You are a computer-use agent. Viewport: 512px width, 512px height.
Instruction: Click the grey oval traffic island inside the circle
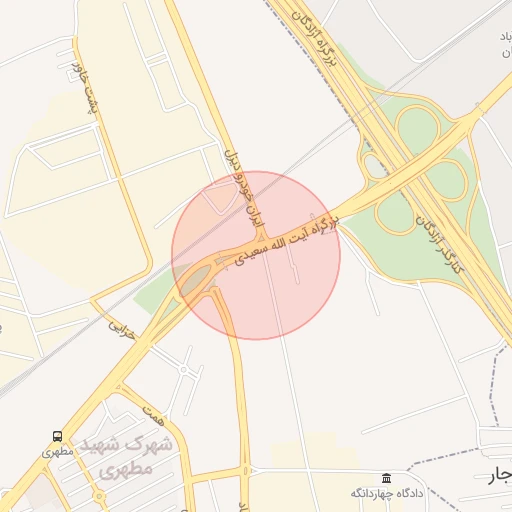pyautogui.click(x=195, y=279)
